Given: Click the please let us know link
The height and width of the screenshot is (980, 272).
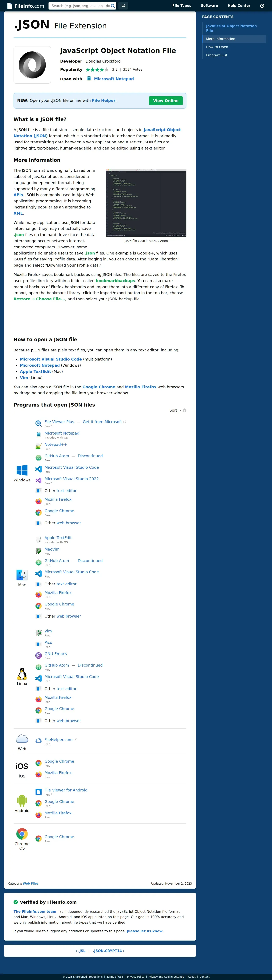Looking at the screenshot, I should coord(145,931).
